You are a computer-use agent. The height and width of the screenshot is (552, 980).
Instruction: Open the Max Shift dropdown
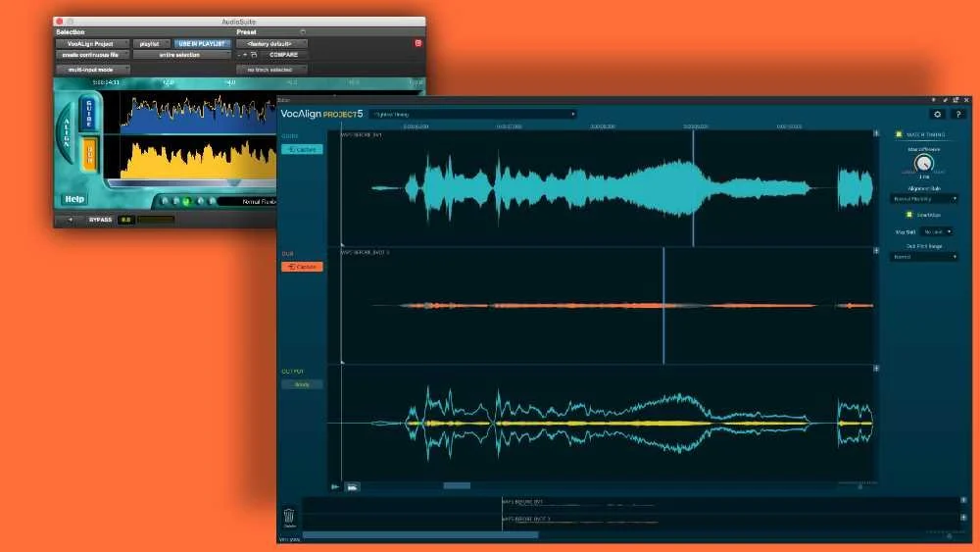937,232
